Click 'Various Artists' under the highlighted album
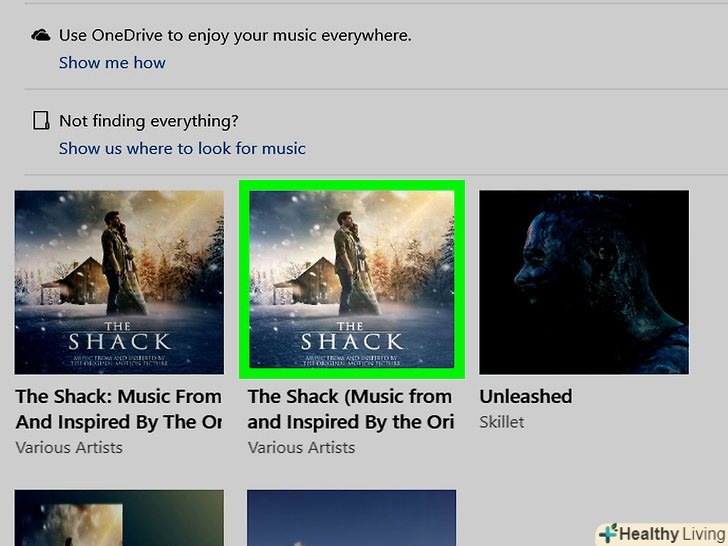The width and height of the screenshot is (728, 546). pyautogui.click(x=301, y=448)
